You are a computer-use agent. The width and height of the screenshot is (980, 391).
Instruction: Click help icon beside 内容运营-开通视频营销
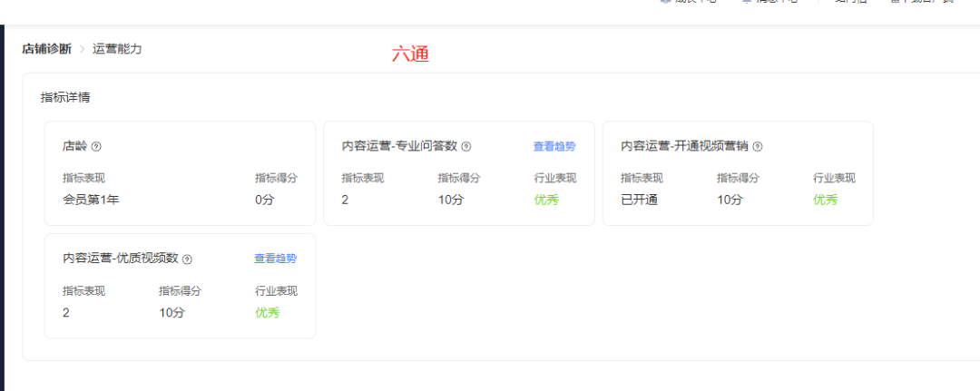[758, 147]
